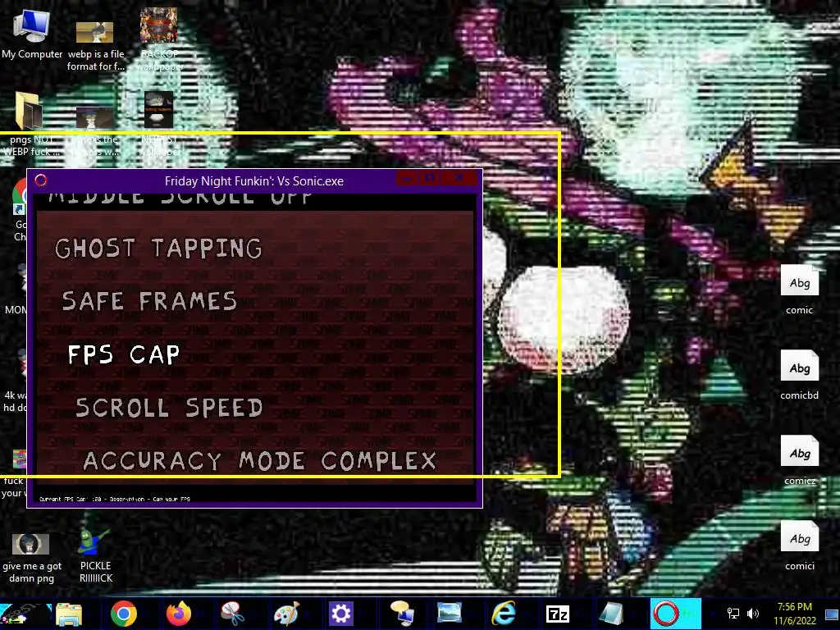Screen dimensions: 840x630
Task: Open the BACKUP wallpaper image file
Action: coord(159,39)
